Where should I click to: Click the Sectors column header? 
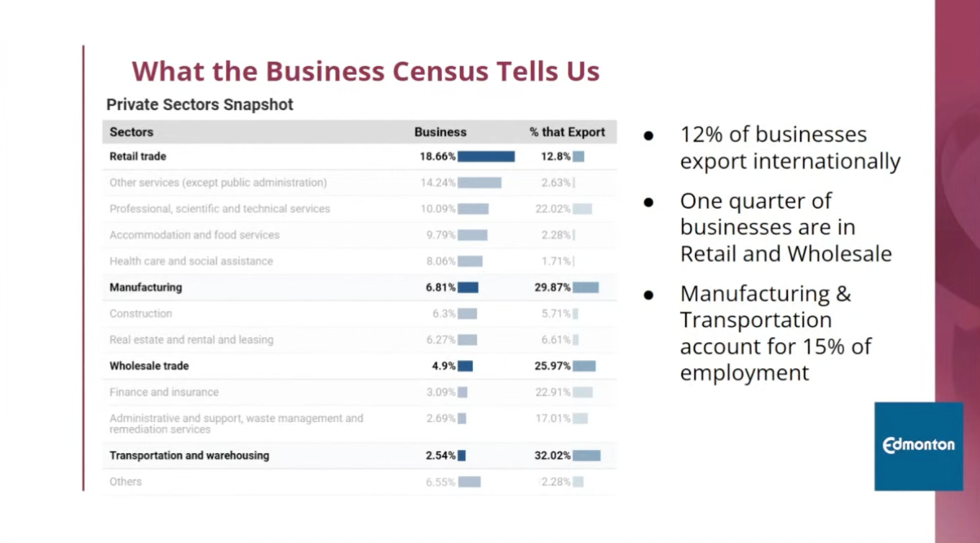click(x=132, y=133)
